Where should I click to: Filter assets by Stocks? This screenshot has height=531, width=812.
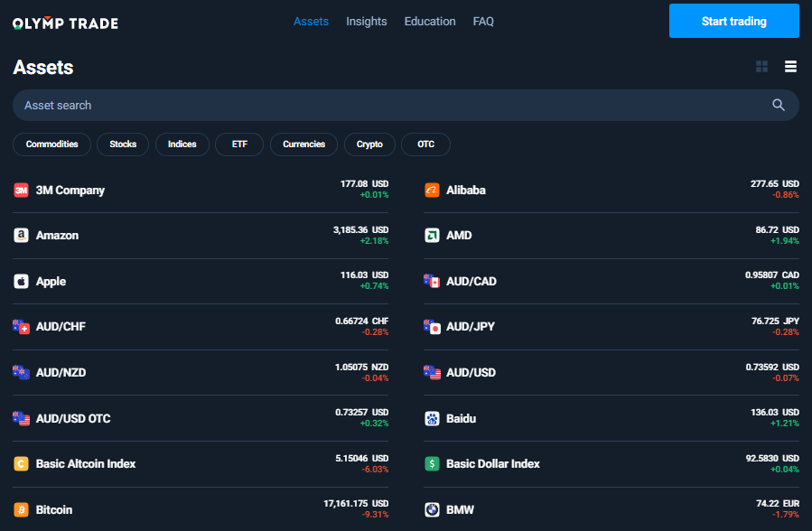123,144
